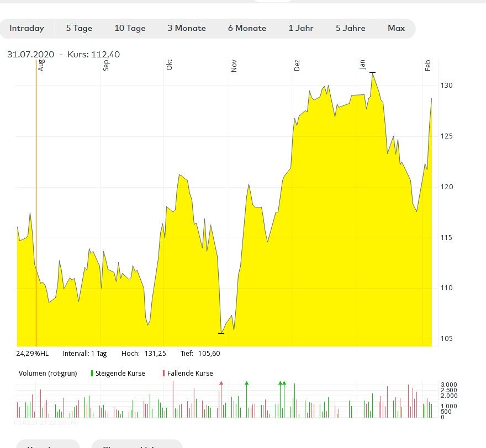Click the red arrow volume spike
The image size is (486, 448).
pos(221,382)
